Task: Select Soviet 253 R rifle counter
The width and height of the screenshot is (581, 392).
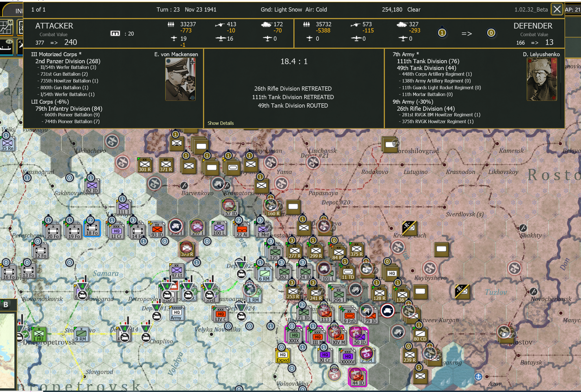Action: (293, 292)
